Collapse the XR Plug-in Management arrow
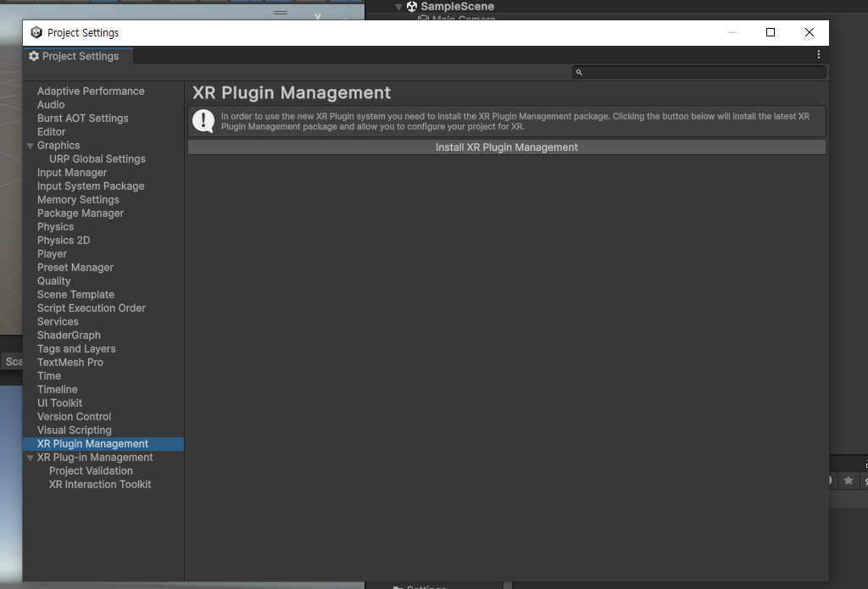 coord(30,458)
